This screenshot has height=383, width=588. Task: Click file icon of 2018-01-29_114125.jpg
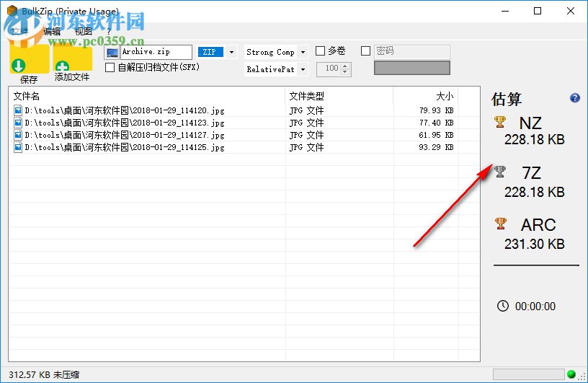(x=17, y=147)
